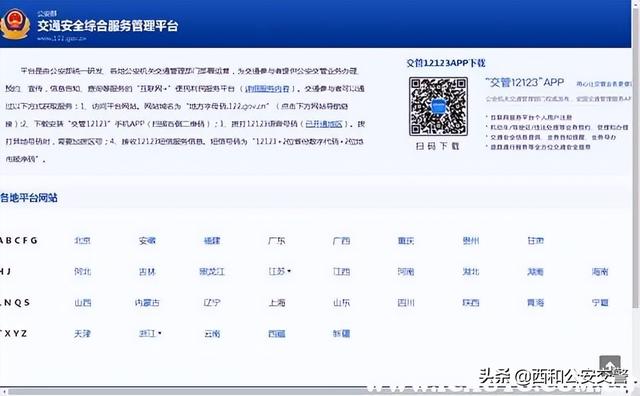Open the 四川 platform link
640x396 pixels.
click(406, 303)
